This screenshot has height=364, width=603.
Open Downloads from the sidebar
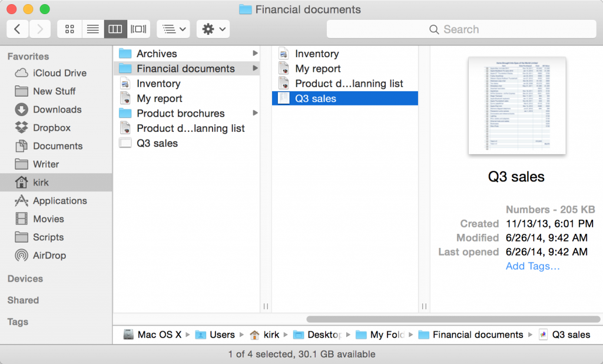(x=56, y=110)
